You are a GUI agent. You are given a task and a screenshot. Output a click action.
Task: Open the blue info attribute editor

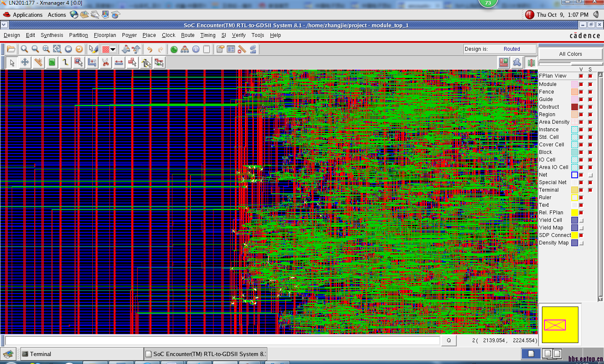click(x=196, y=49)
